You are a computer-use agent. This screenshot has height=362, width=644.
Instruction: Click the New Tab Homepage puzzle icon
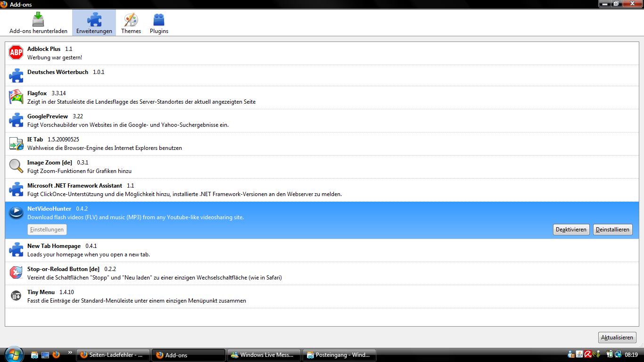16,250
